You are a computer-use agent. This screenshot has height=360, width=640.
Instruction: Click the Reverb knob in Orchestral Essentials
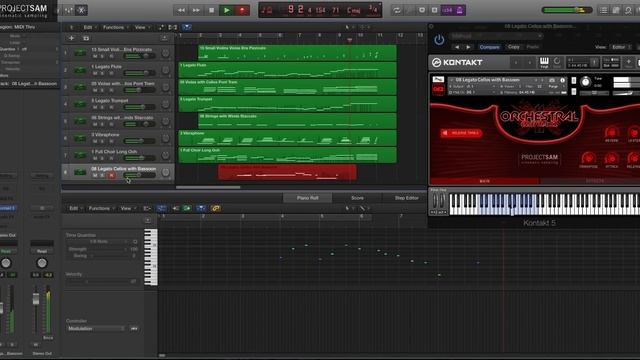611,133
